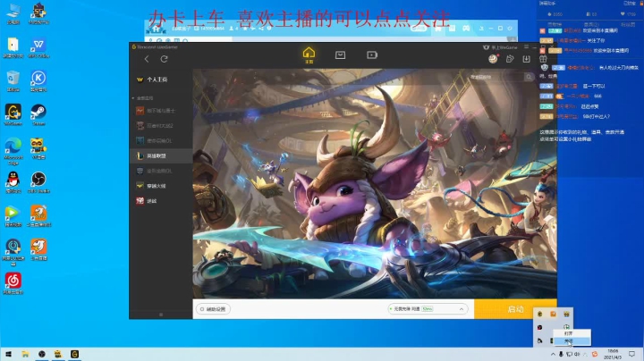
Task: Open the WeGame hamburger menu icon
Action: 526,46
